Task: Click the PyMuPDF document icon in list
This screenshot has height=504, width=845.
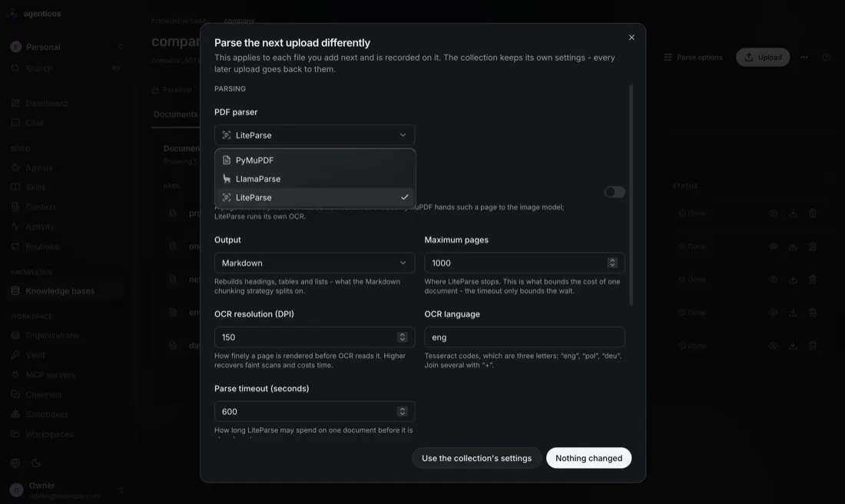Action: tap(227, 160)
